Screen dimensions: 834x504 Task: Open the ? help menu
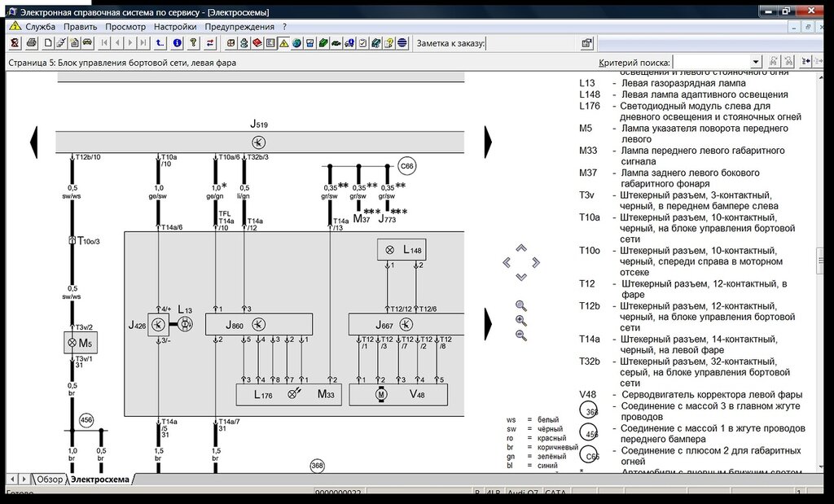284,27
